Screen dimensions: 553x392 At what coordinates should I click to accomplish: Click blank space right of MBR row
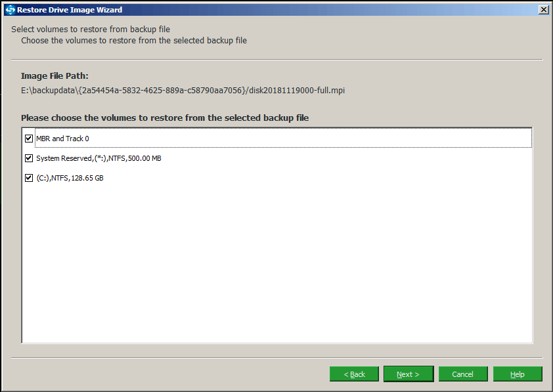[x=328, y=139]
